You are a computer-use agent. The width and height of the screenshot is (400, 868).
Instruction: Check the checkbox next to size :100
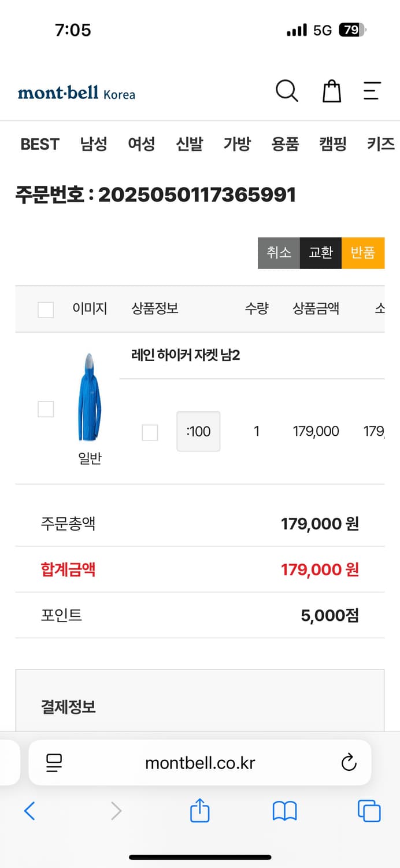pos(150,432)
